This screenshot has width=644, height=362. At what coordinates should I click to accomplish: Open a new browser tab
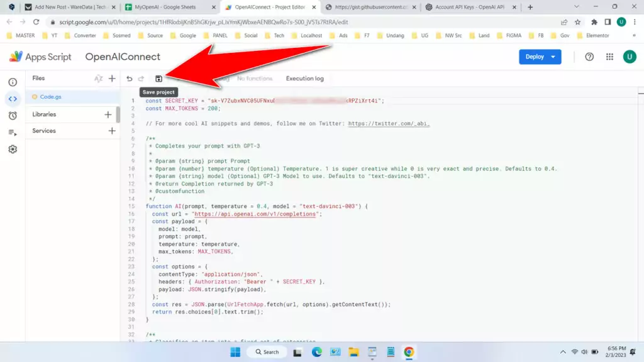coord(530,7)
